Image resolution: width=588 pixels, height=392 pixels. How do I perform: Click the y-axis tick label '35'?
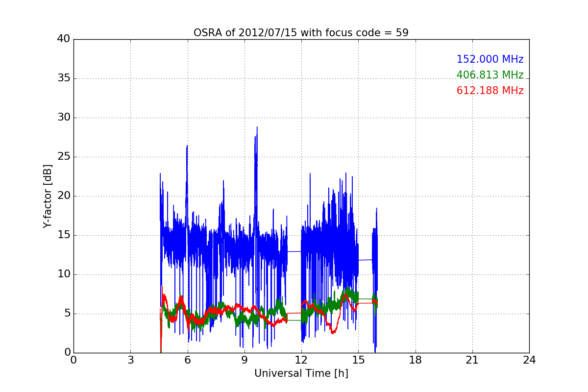pyautogui.click(x=64, y=78)
